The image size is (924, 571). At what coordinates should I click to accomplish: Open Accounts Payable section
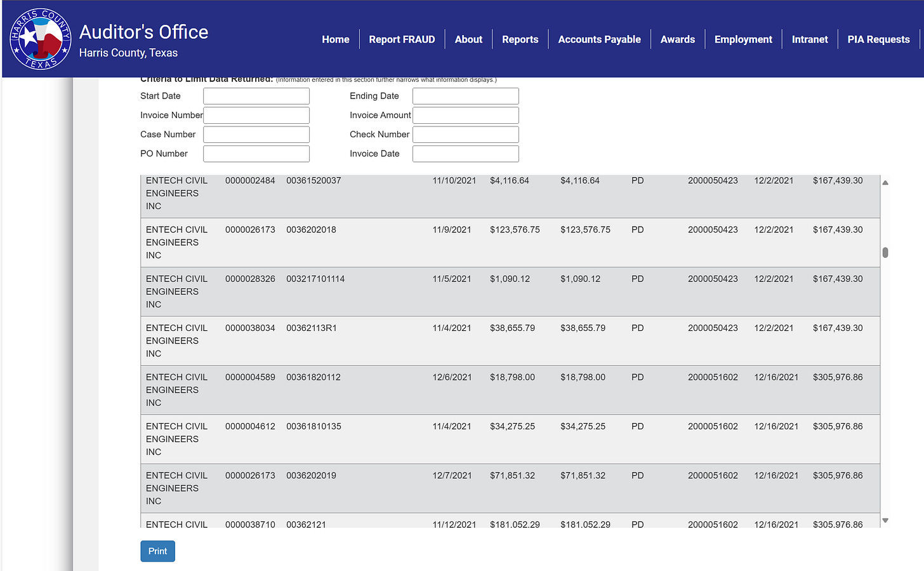point(599,39)
